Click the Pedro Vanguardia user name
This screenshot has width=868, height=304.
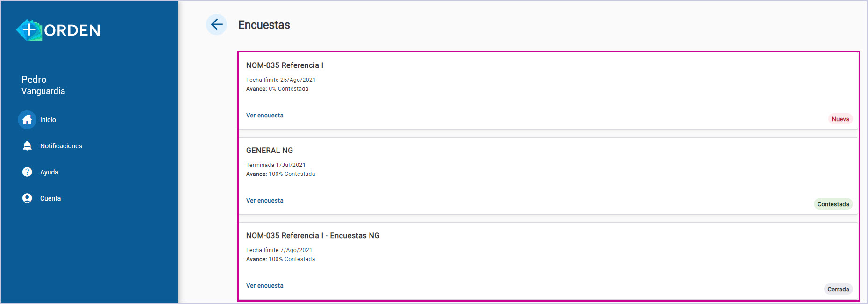(x=43, y=85)
